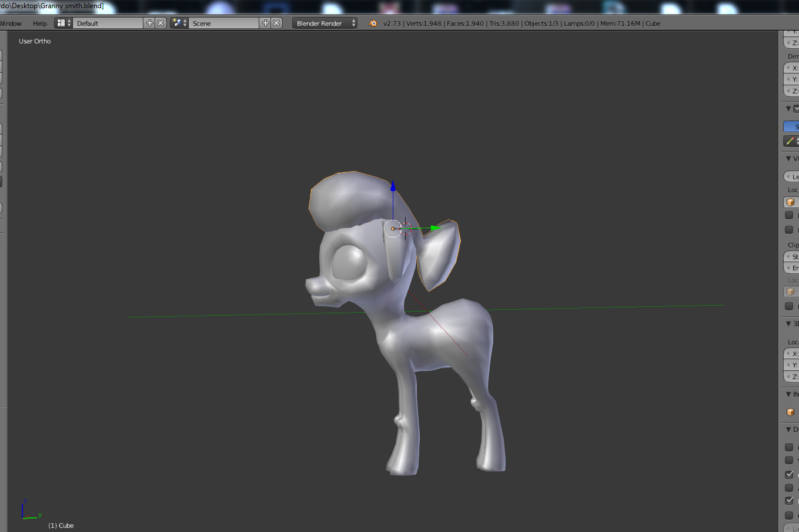Add a new screen layout with plus button
799x532 pixels.
point(150,23)
